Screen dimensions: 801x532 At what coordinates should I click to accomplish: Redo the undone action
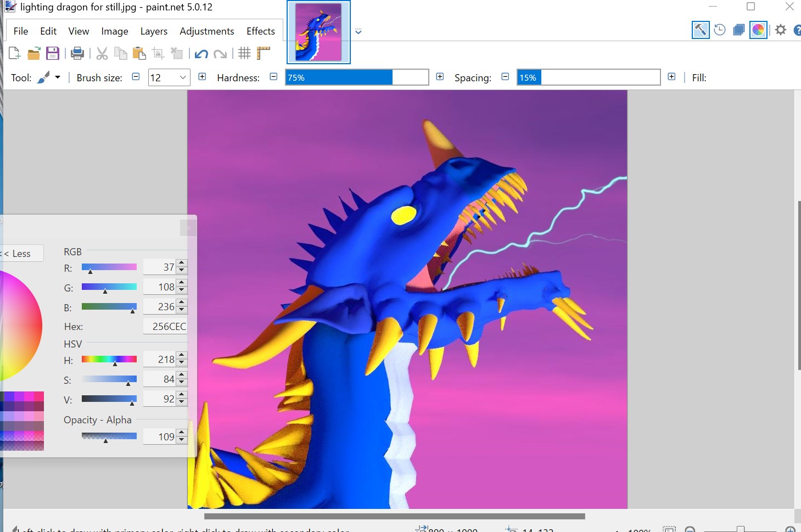pyautogui.click(x=220, y=54)
